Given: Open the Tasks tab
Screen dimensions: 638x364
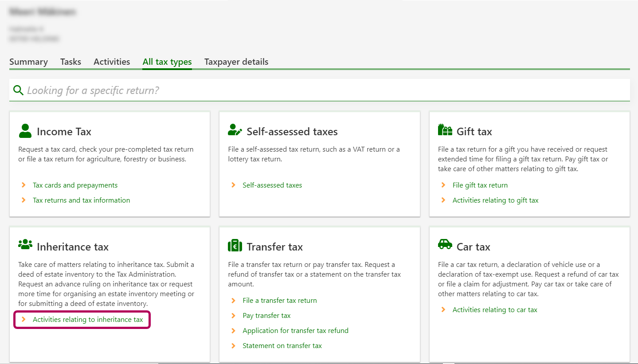Looking at the screenshot, I should click(x=70, y=62).
